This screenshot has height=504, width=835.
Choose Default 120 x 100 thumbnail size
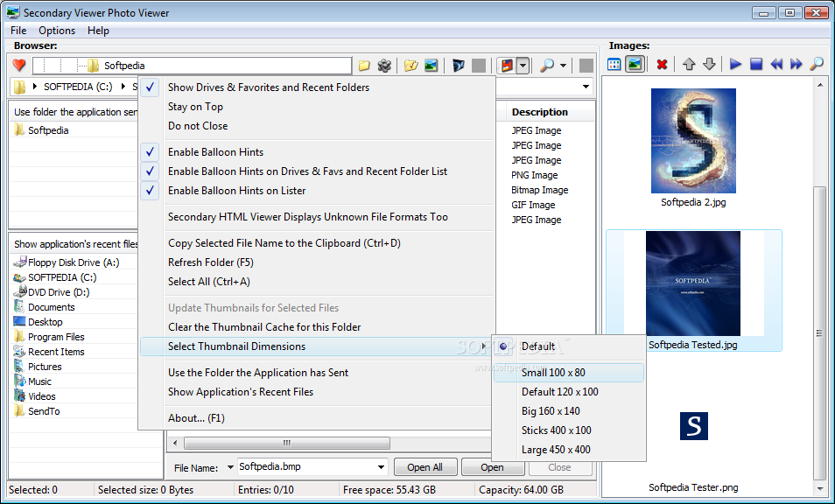point(568,392)
